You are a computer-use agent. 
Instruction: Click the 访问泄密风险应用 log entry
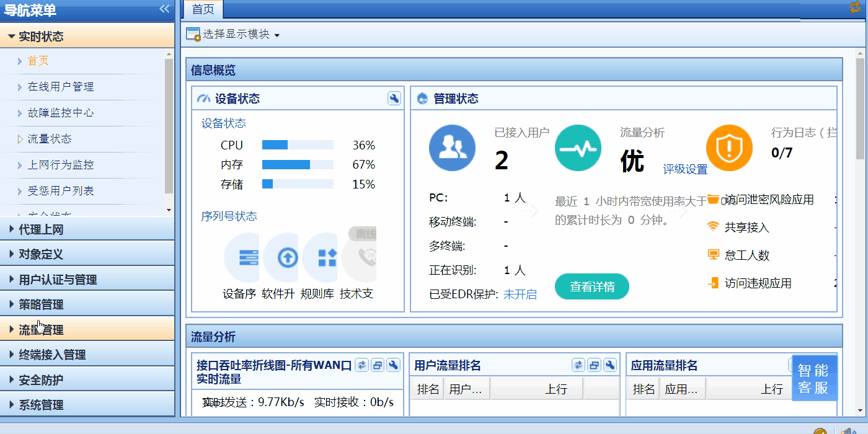coord(769,200)
